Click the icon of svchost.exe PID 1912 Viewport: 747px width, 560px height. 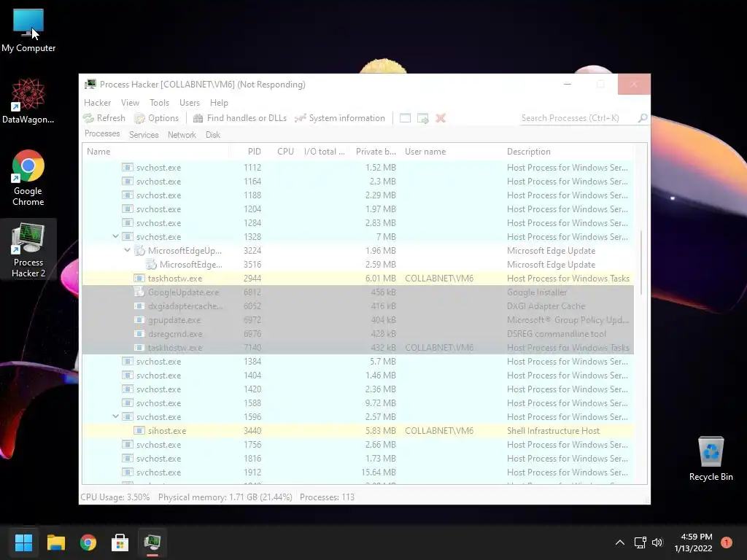pyautogui.click(x=127, y=472)
